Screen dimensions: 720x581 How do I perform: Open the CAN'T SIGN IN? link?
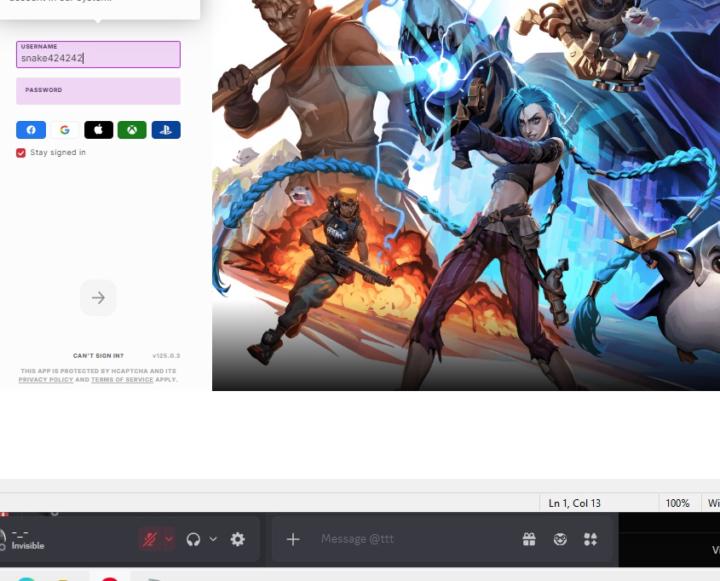[x=98, y=355]
